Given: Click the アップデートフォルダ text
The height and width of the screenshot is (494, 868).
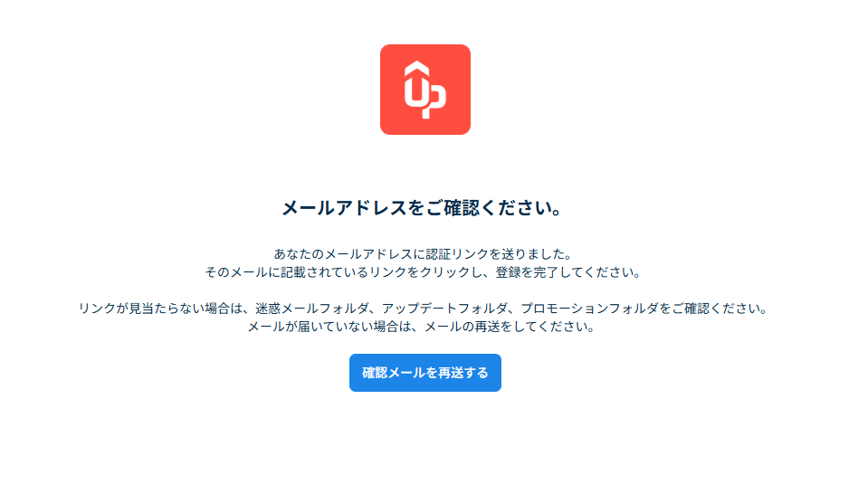Looking at the screenshot, I should pos(444,309).
